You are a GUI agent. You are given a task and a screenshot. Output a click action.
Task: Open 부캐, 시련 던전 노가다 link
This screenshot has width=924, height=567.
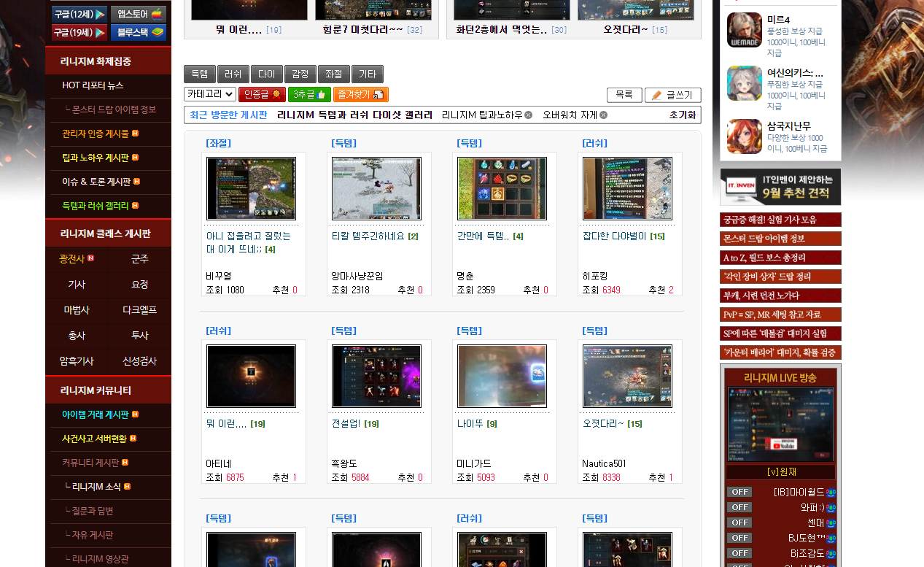780,296
